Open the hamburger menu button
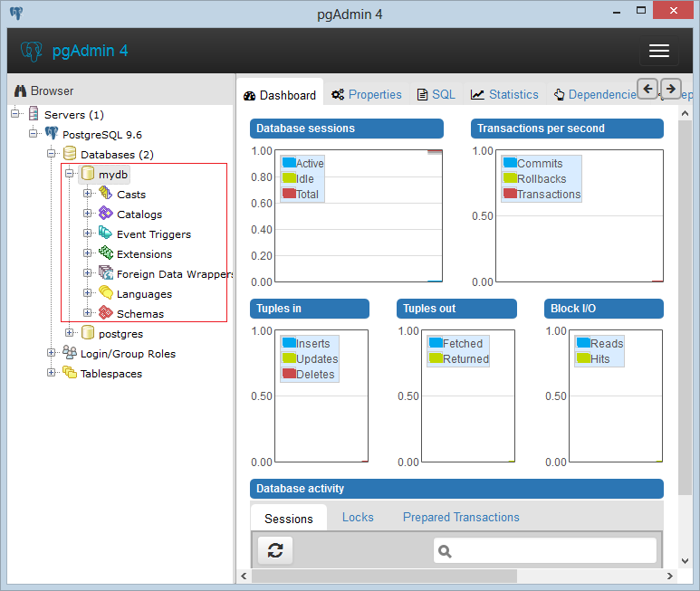The image size is (700, 591). pyautogui.click(x=658, y=51)
